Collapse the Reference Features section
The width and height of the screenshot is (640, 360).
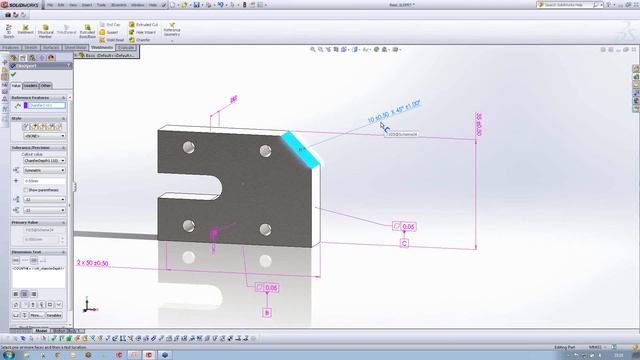[63, 98]
